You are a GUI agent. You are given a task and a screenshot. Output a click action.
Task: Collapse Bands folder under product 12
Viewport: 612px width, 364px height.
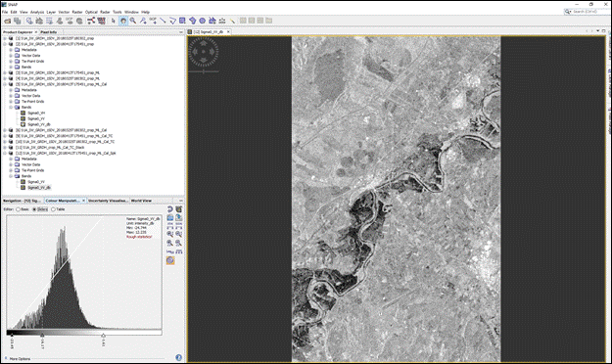coord(11,176)
